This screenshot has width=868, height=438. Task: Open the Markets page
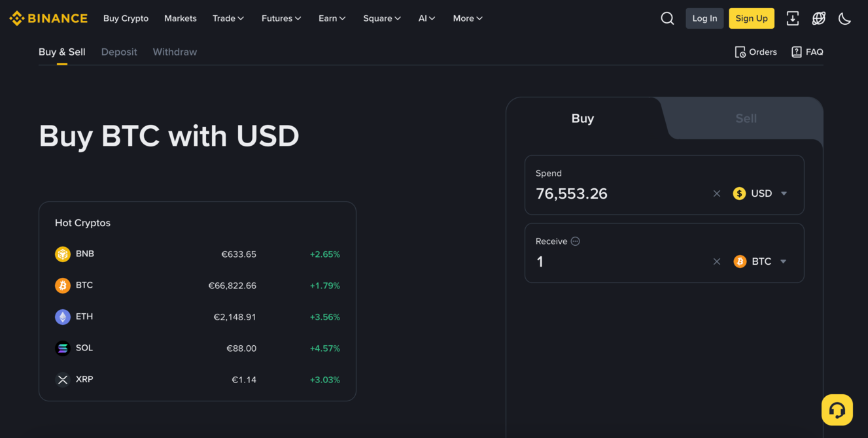(181, 18)
